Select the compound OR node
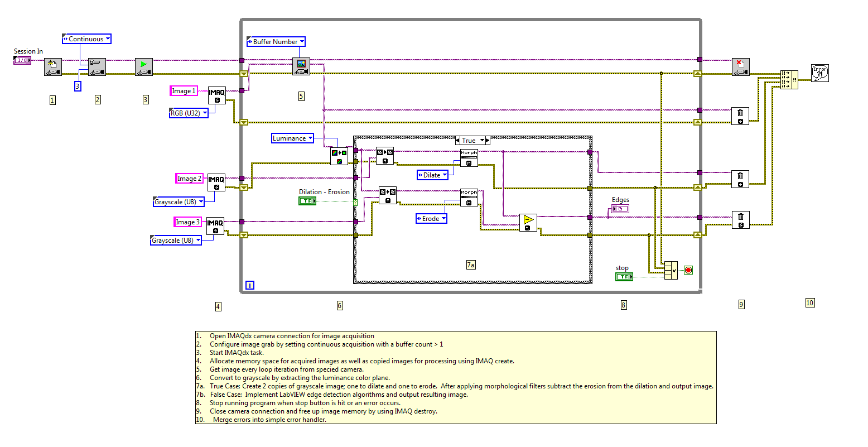868x447 pixels. pos(671,270)
